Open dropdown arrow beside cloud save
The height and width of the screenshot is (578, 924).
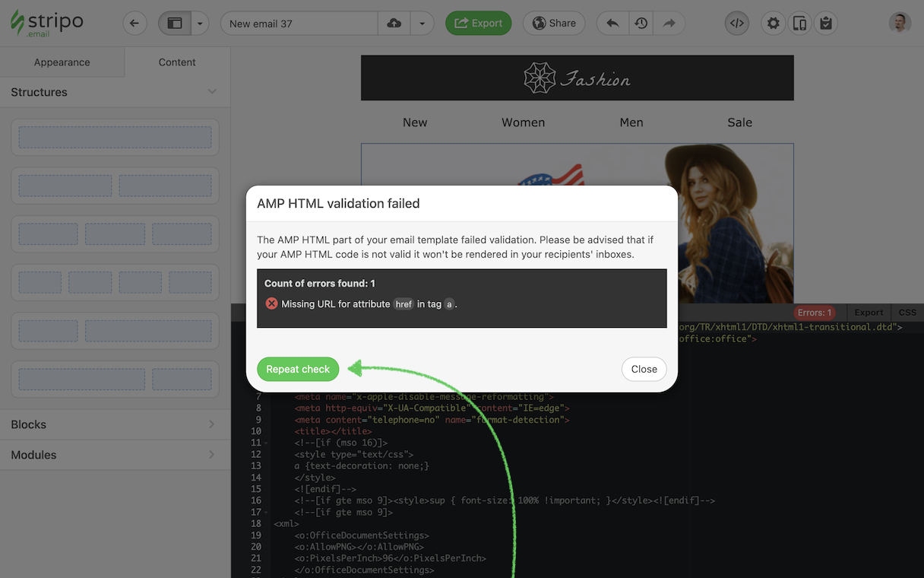point(422,23)
